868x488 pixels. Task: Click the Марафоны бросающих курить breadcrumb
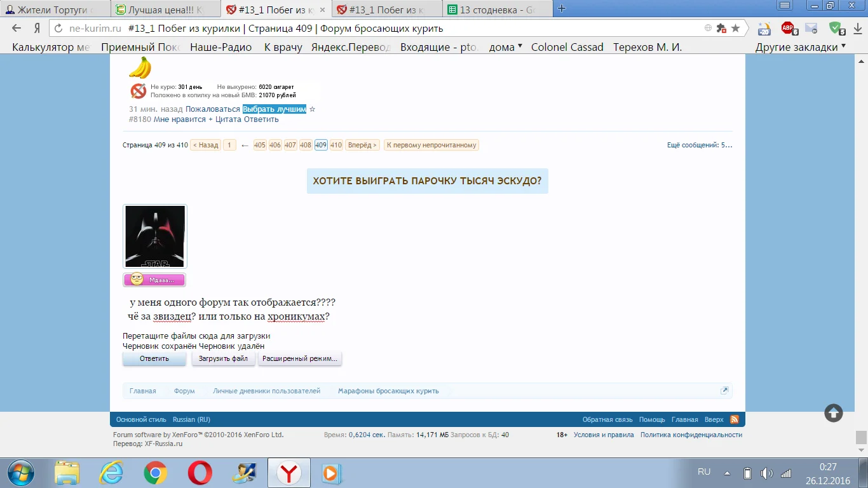(x=388, y=391)
